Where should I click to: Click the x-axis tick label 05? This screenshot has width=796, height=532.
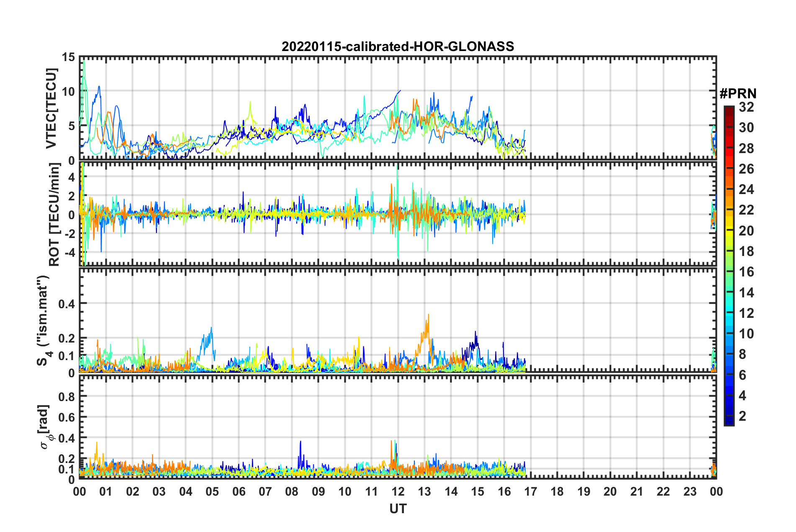coord(212,491)
